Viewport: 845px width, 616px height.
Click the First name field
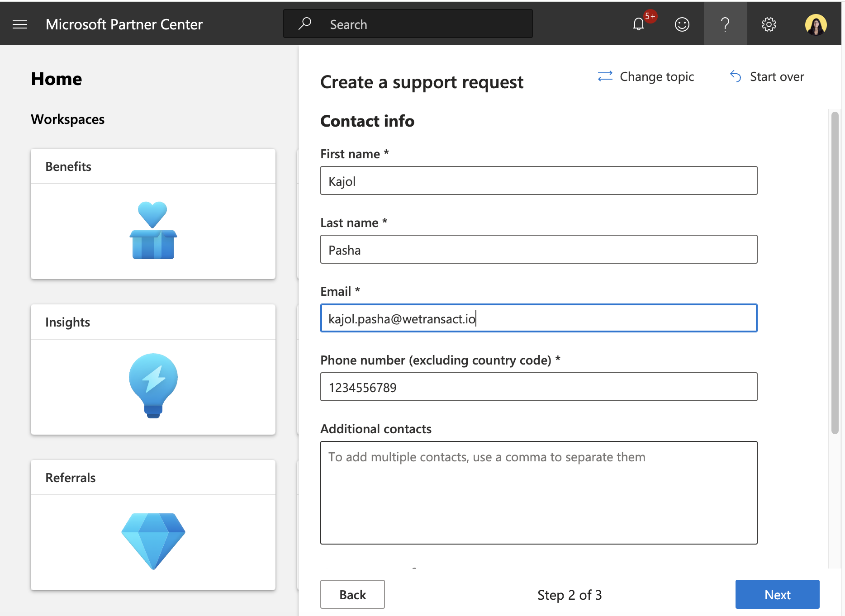pyautogui.click(x=539, y=180)
